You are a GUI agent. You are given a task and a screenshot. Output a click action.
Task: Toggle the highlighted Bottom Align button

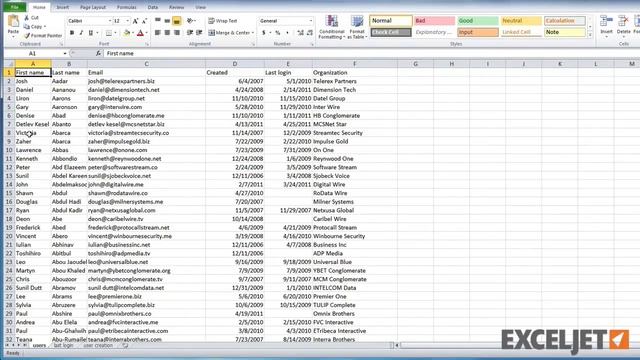tap(177, 20)
